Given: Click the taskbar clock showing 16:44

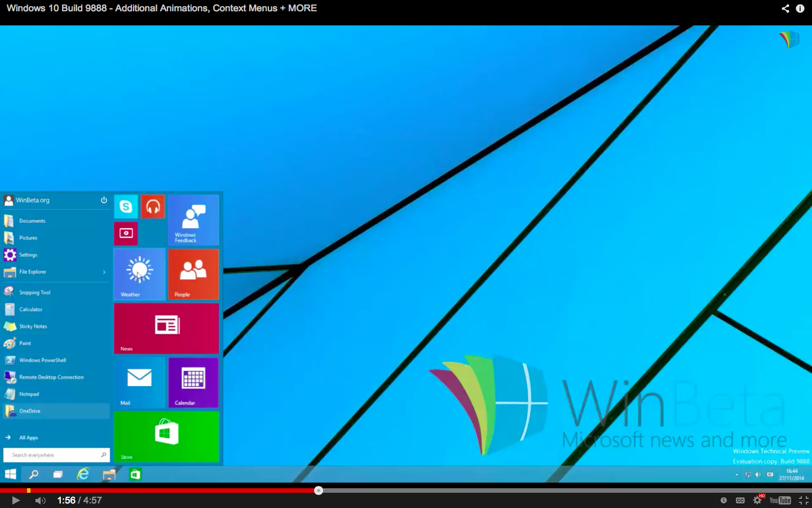Looking at the screenshot, I should pos(792,475).
